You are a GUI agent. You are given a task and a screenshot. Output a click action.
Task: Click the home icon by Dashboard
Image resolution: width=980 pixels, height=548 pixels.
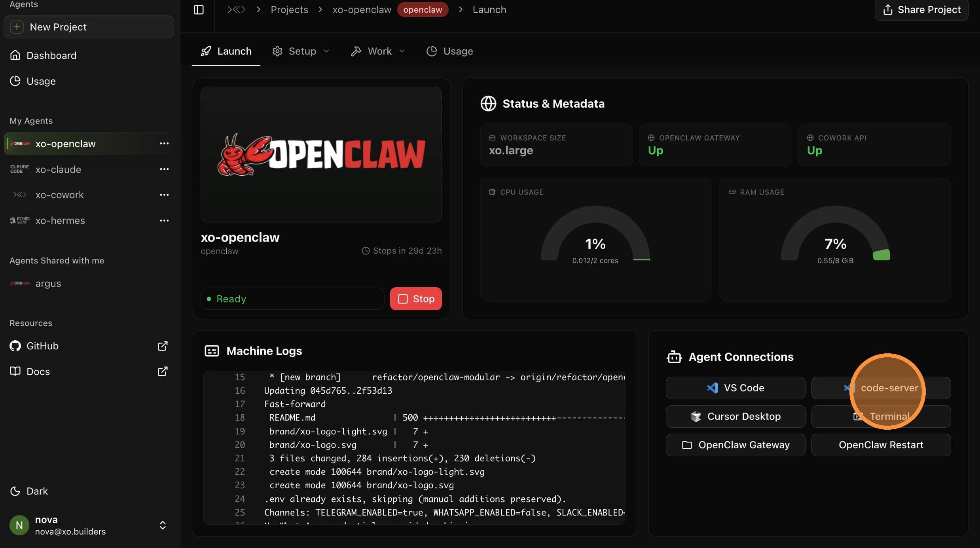coord(15,55)
